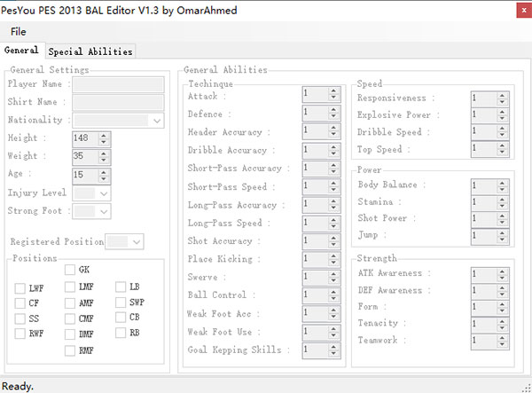Increase Tenacity with up arrow

click(x=502, y=321)
